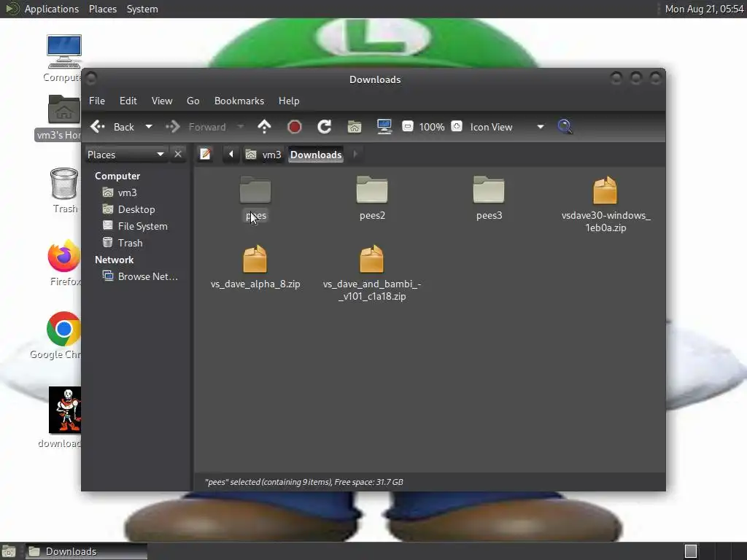The height and width of the screenshot is (560, 747).
Task: Click the Forward toolbar button
Action: pos(196,127)
